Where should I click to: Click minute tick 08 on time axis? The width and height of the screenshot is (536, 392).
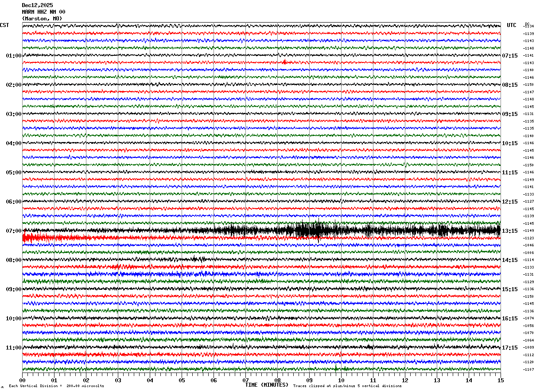(277, 380)
